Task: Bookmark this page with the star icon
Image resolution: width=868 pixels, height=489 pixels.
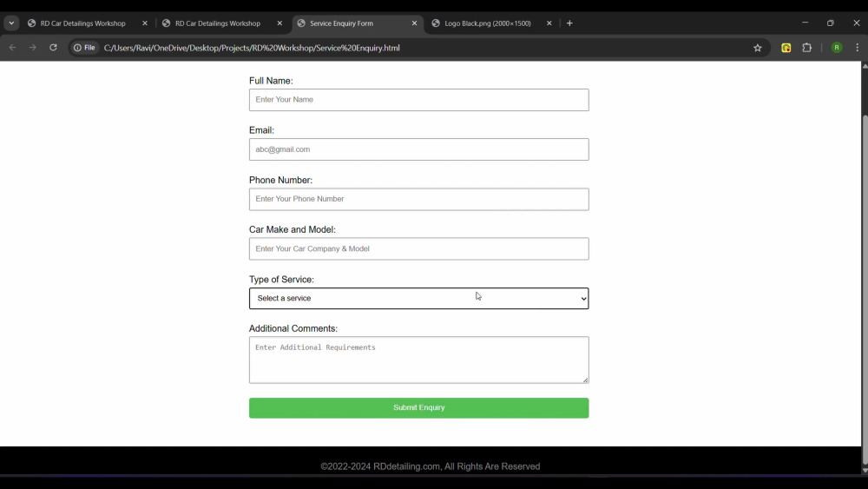Action: click(x=757, y=48)
